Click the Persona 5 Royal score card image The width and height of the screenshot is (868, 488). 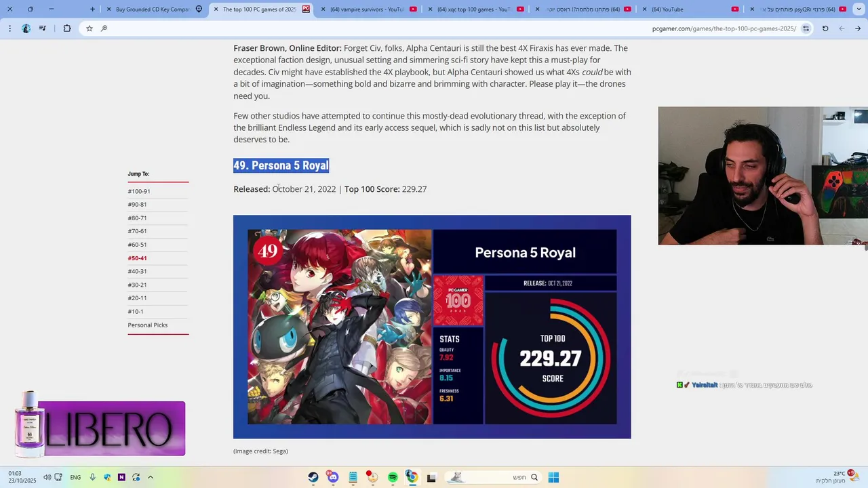pos(432,327)
